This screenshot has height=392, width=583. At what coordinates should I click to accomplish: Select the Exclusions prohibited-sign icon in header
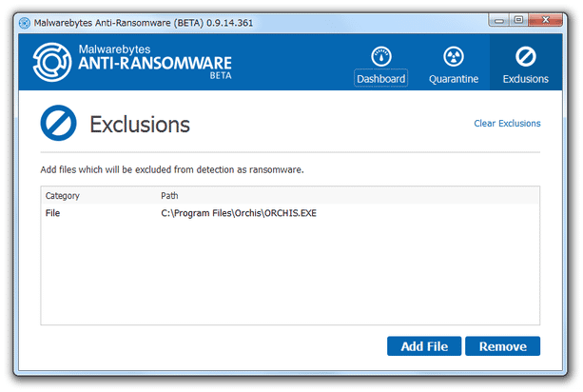tap(525, 56)
